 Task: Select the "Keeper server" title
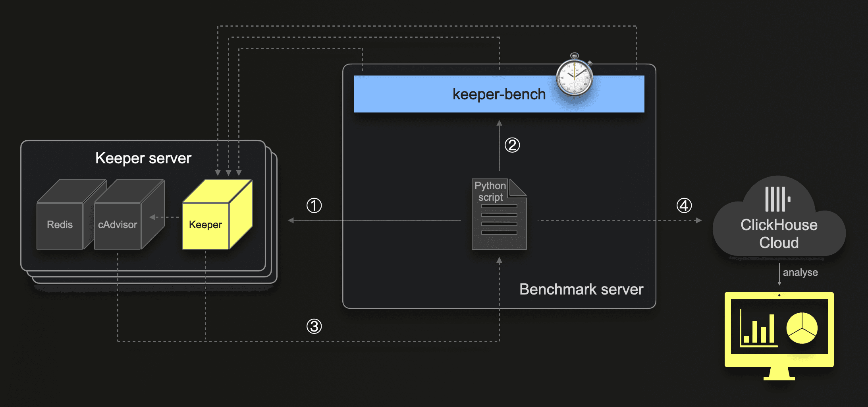click(143, 158)
